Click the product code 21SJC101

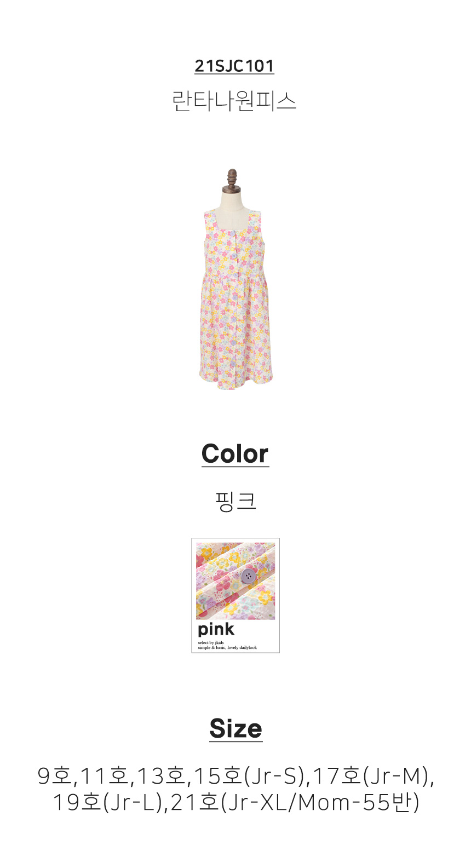pyautogui.click(x=234, y=66)
